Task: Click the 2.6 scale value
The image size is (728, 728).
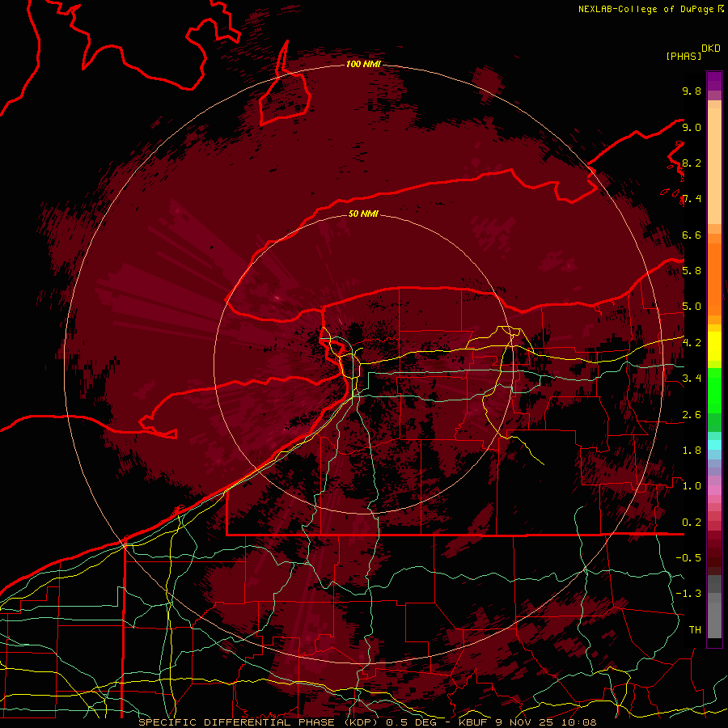Action: coord(692,415)
